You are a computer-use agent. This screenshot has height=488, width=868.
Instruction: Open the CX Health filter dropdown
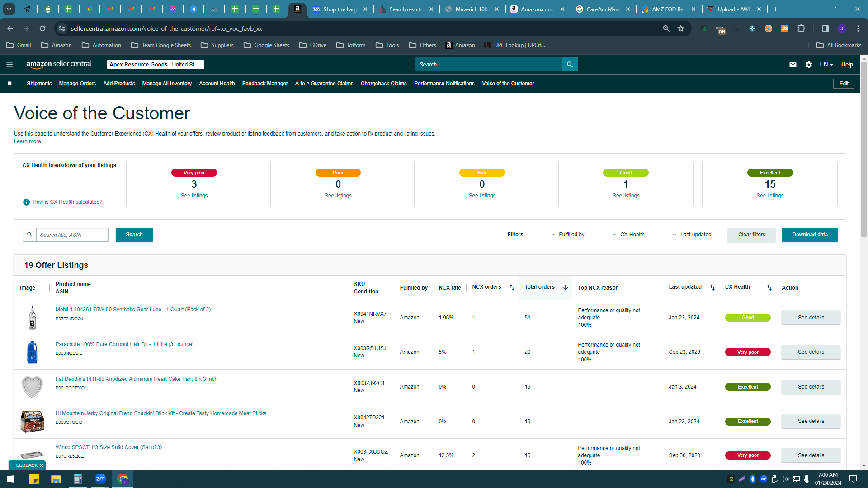point(628,235)
